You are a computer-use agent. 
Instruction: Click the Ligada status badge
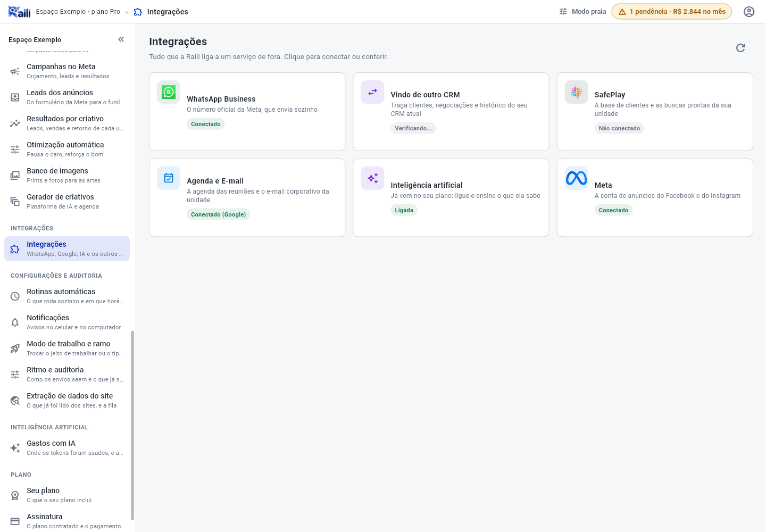point(404,210)
